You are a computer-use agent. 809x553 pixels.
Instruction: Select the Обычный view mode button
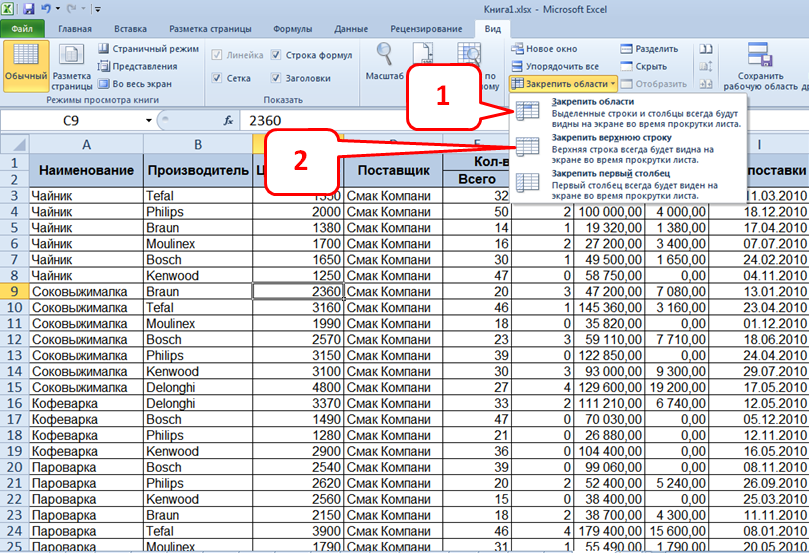[25, 62]
